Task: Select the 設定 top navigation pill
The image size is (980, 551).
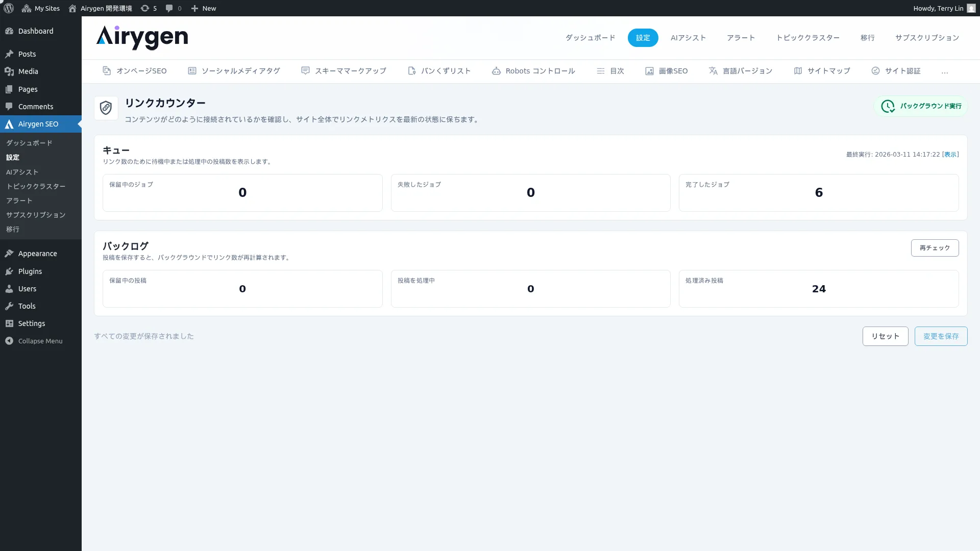Action: tap(643, 38)
